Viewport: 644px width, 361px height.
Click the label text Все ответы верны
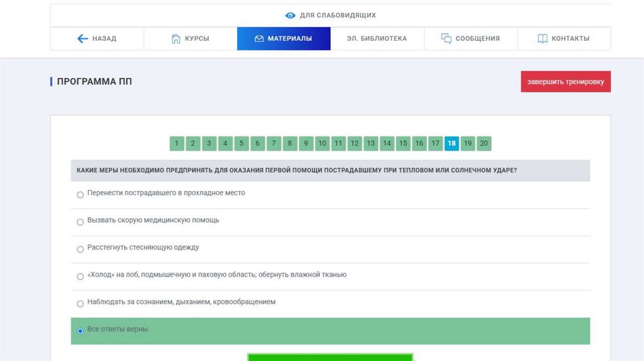coord(118,329)
